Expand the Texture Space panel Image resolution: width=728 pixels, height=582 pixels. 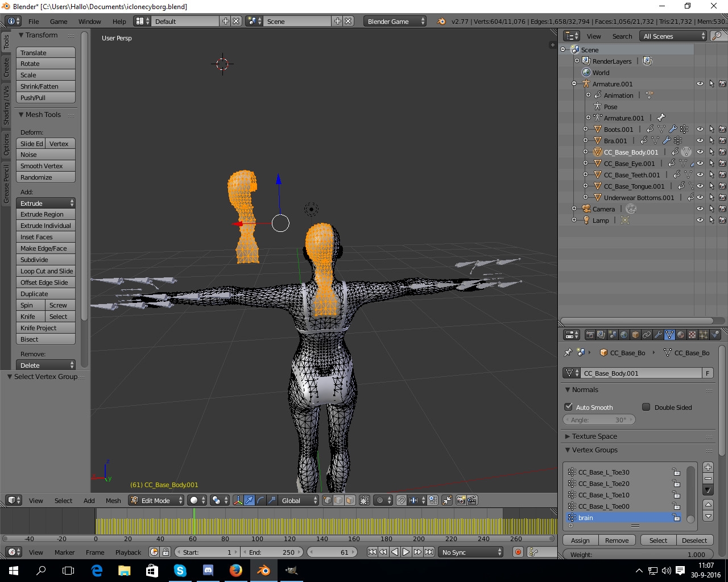(594, 436)
